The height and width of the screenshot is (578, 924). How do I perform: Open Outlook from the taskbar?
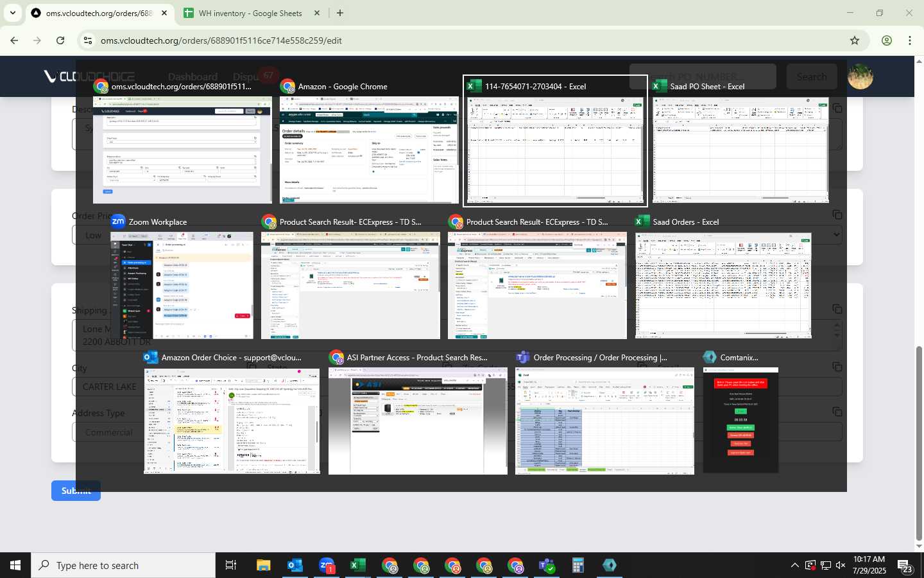[295, 565]
